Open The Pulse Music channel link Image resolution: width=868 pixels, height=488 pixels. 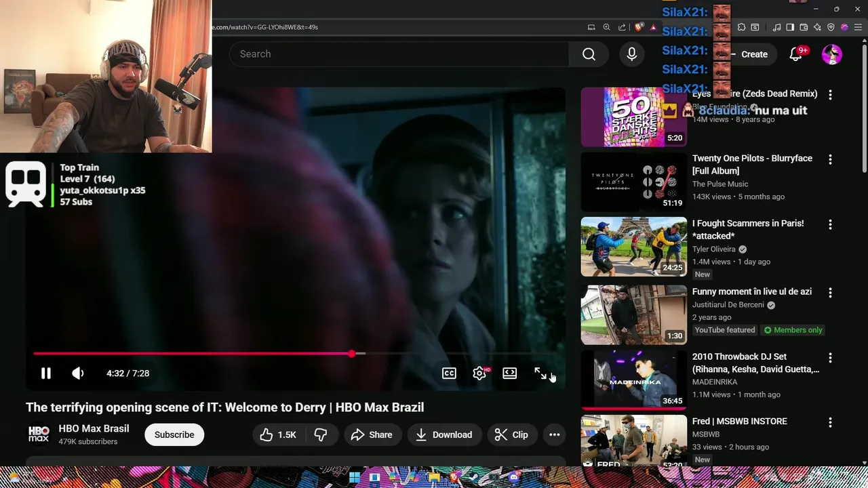pyautogui.click(x=720, y=184)
